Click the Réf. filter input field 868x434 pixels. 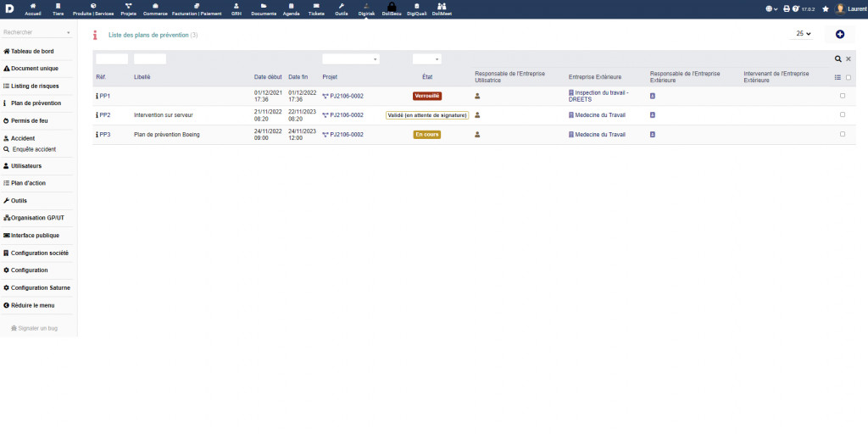point(112,58)
